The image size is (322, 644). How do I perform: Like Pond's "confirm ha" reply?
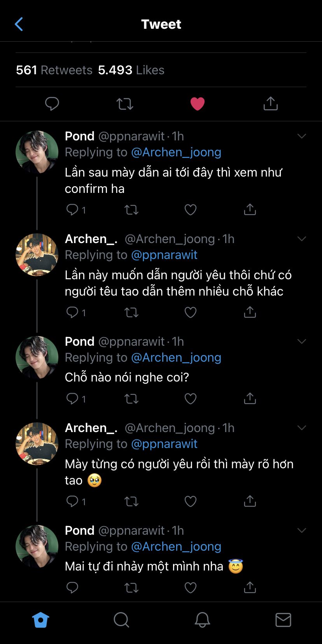(190, 210)
